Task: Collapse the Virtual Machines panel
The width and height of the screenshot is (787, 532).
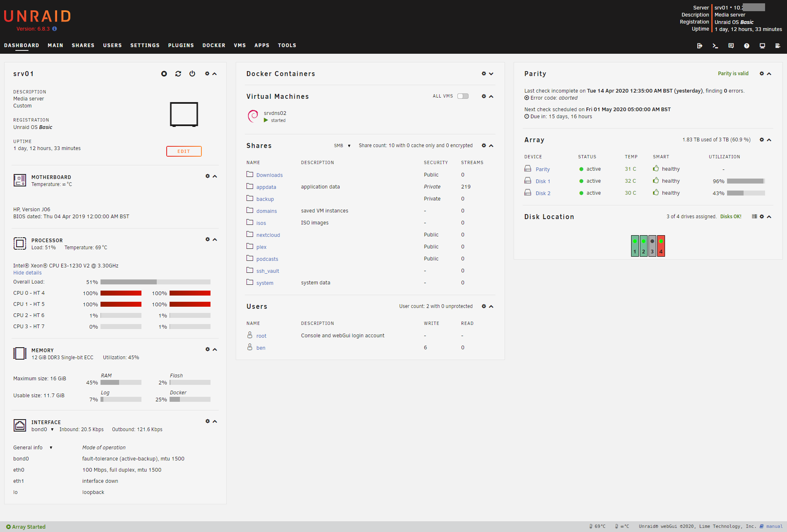Action: pyautogui.click(x=491, y=97)
